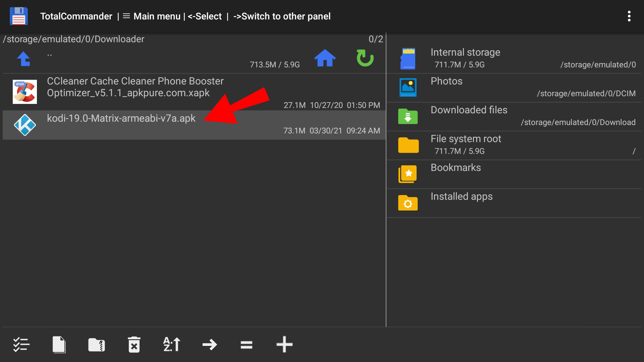Go up one directory with blue arrow

[x=23, y=59]
